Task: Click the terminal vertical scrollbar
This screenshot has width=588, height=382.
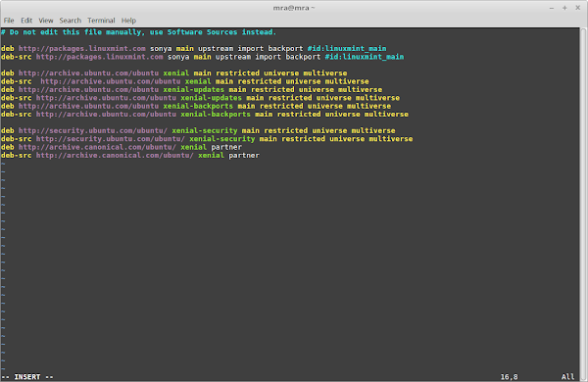Action: (x=584, y=205)
